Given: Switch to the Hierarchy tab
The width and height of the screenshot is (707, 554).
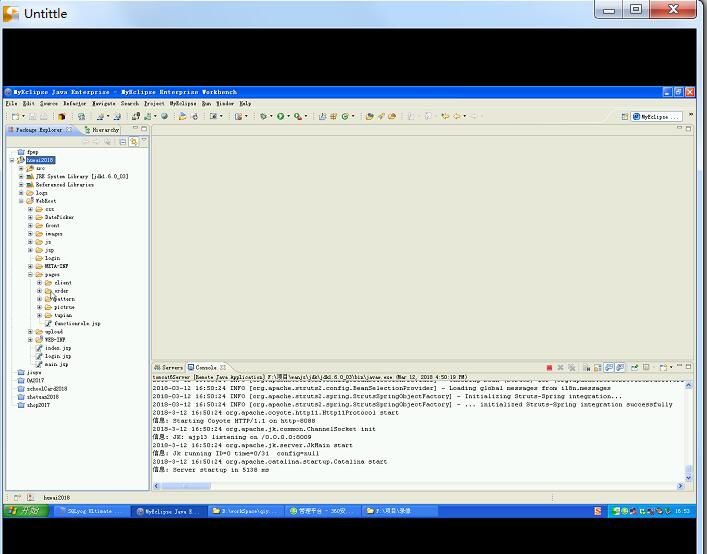Looking at the screenshot, I should tap(101, 130).
